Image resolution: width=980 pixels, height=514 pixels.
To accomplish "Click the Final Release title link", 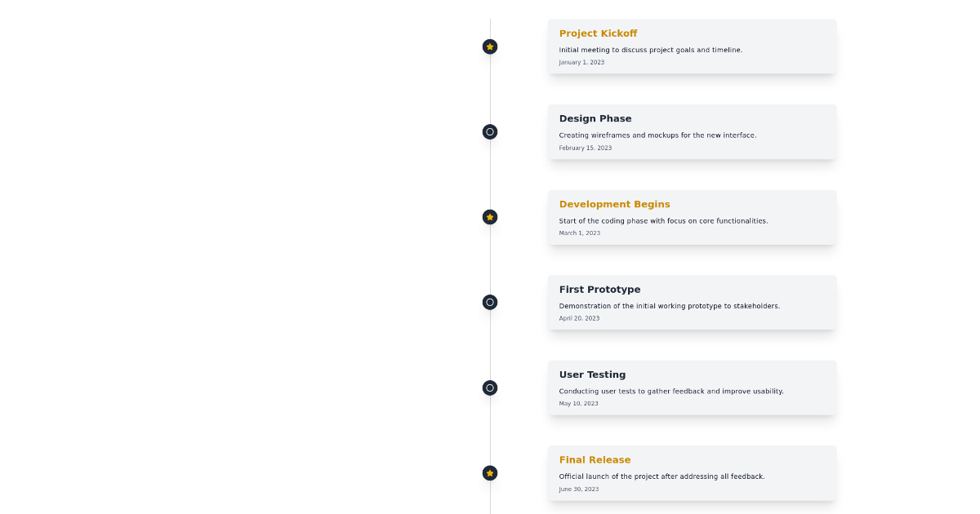I will coord(595,459).
